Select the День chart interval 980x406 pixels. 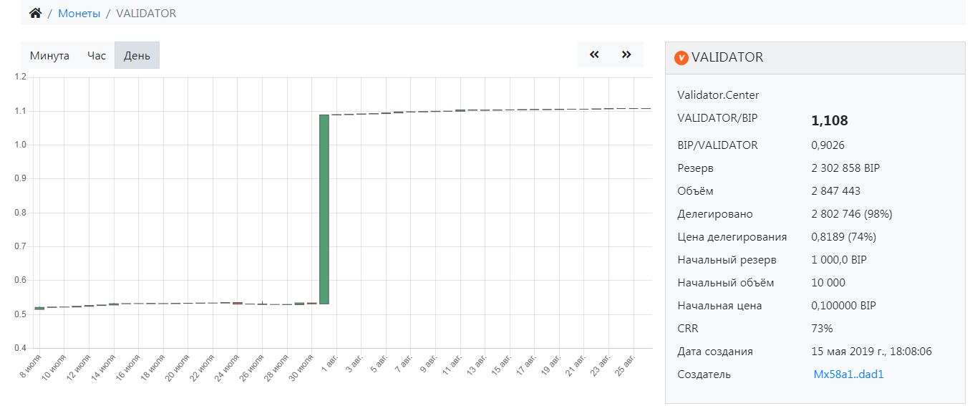point(137,55)
